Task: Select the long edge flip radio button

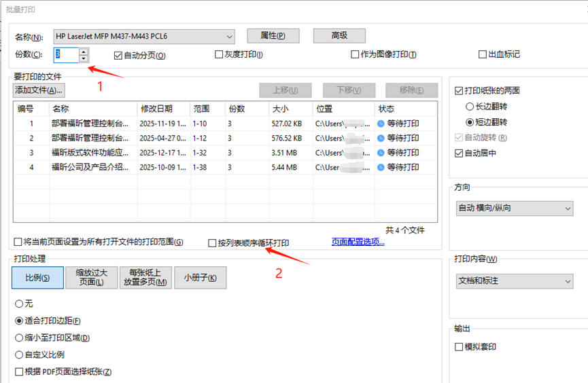Action: point(470,107)
